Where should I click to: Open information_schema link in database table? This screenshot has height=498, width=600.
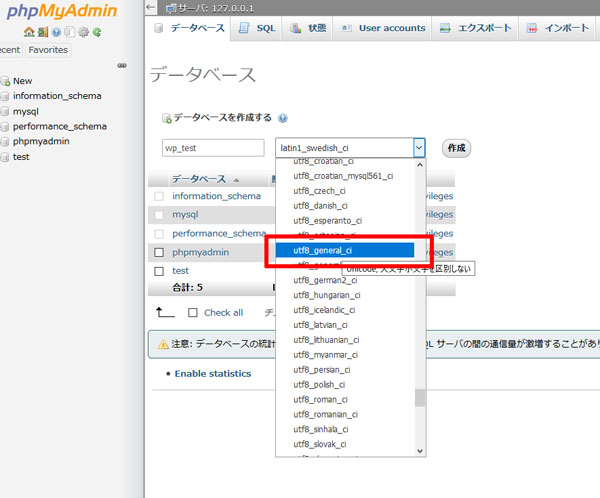tap(216, 196)
